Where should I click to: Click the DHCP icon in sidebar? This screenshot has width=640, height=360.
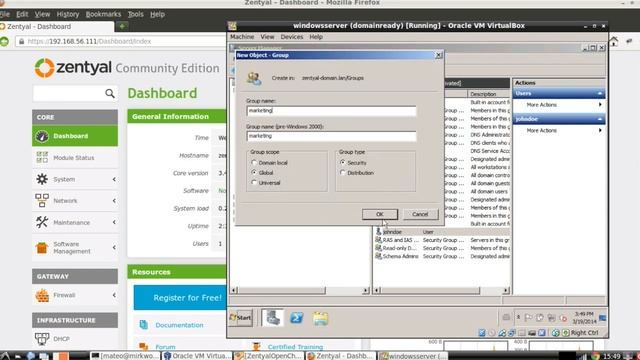(x=42, y=339)
